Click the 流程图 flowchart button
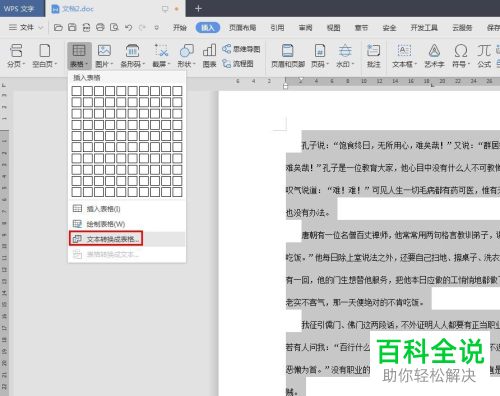Screen dimensions: 500x396 (x=238, y=63)
